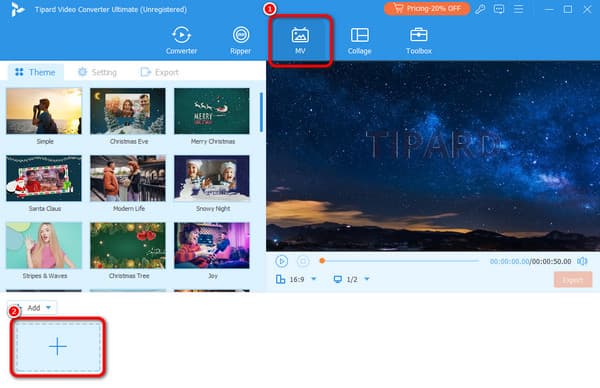Open the hamburger menu icon

point(518,9)
